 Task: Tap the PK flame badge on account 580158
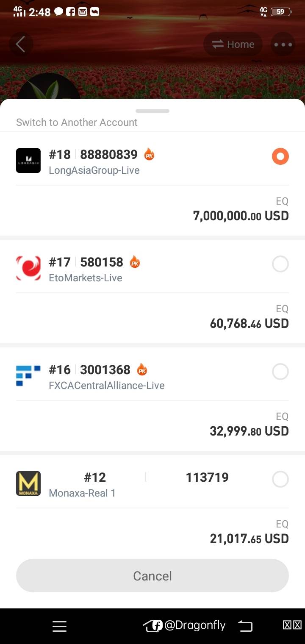coord(135,262)
